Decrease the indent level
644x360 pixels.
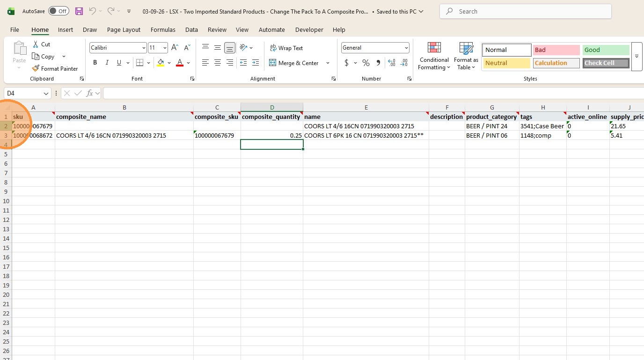[243, 63]
